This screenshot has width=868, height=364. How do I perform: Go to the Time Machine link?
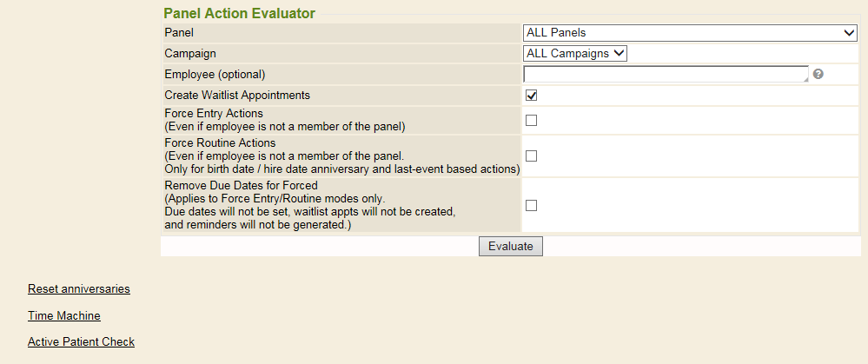click(x=64, y=315)
